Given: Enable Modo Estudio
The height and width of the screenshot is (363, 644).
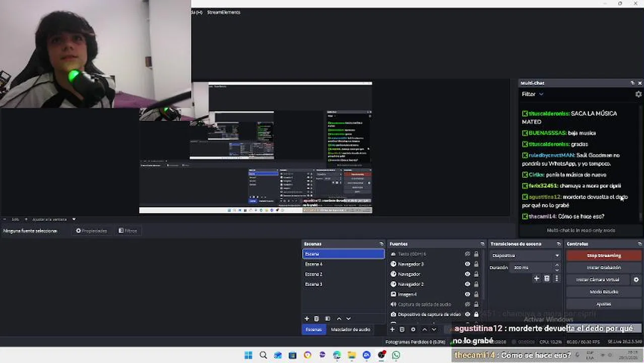Looking at the screenshot, I should 604,292.
